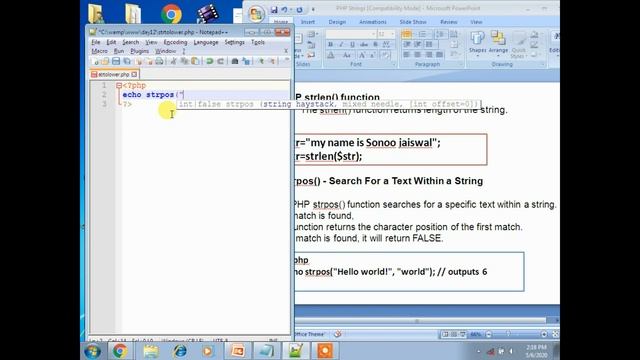The width and height of the screenshot is (640, 360).
Task: Click the Windows Start button
Action: pos(92,351)
